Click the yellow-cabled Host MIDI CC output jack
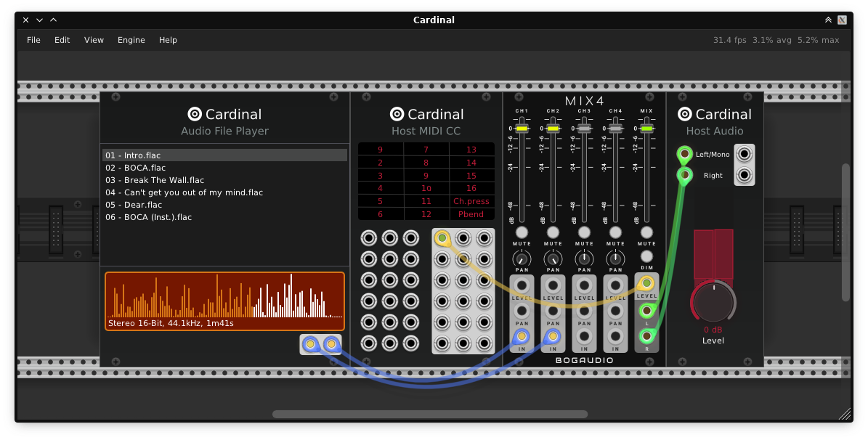The height and width of the screenshot is (440, 868). pyautogui.click(x=442, y=239)
